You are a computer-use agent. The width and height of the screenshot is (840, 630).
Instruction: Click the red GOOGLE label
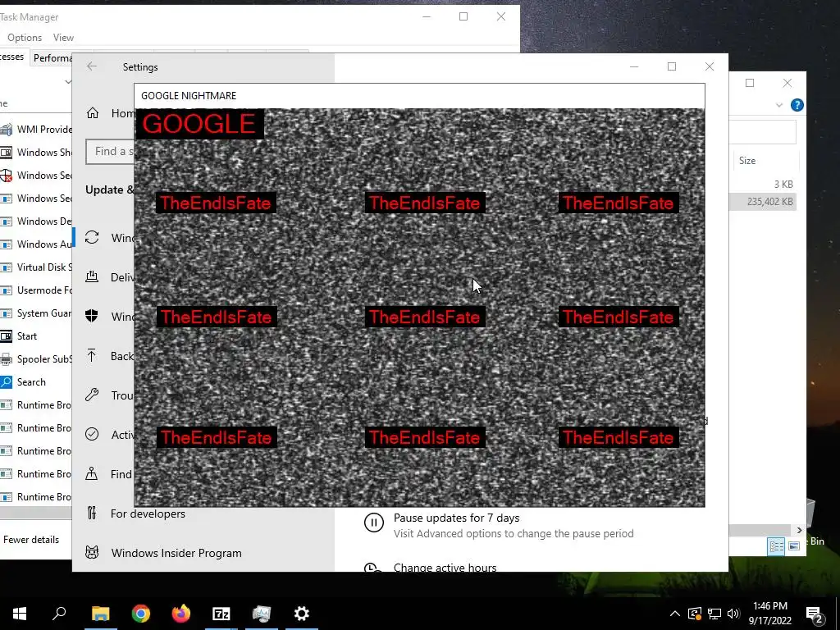199,124
